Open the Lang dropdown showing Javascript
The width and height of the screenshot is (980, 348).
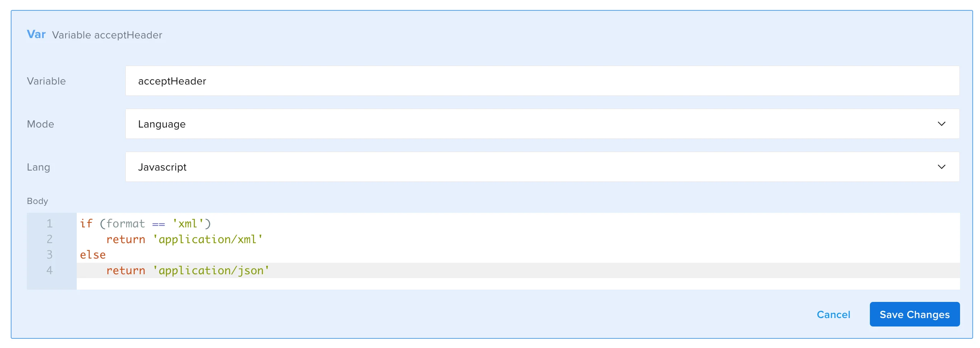(542, 167)
